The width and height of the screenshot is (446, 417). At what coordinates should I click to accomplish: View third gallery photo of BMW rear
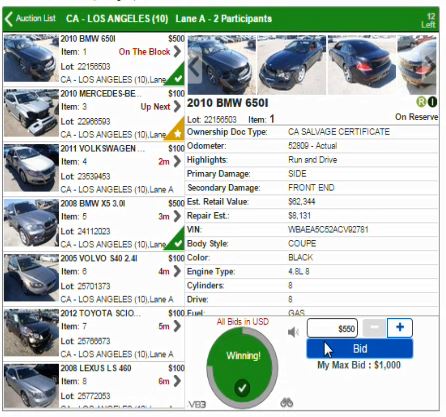(x=362, y=65)
